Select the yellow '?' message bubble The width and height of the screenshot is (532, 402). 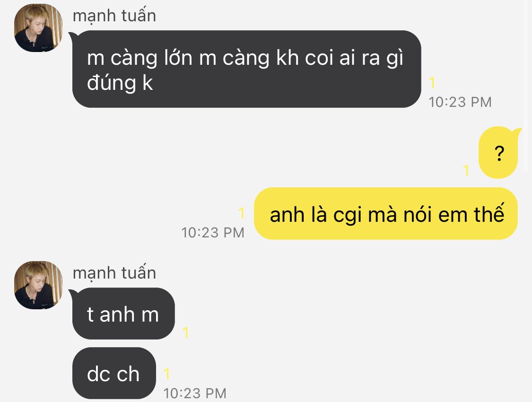point(498,153)
